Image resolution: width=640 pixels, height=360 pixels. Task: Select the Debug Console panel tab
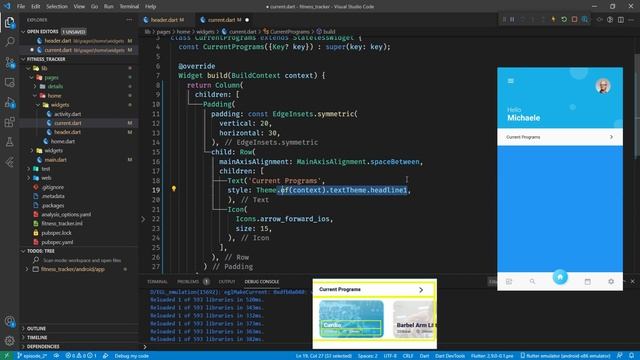(x=262, y=282)
